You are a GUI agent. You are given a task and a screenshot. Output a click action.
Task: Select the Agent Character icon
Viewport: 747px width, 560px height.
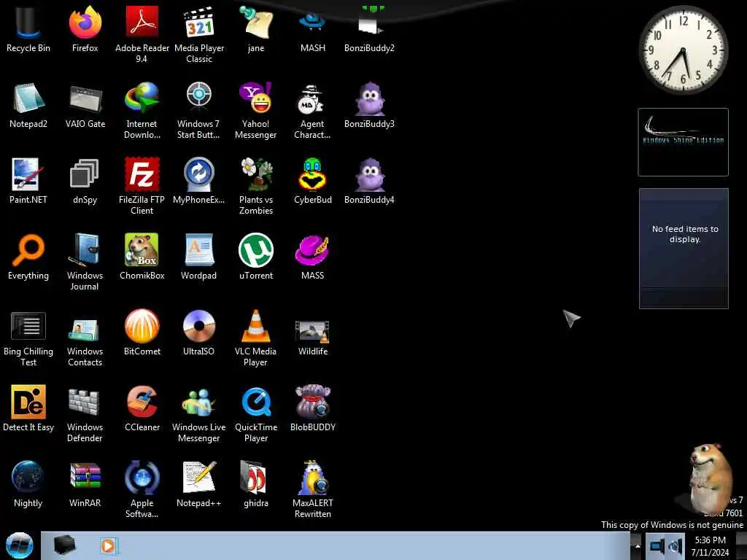tap(312, 111)
